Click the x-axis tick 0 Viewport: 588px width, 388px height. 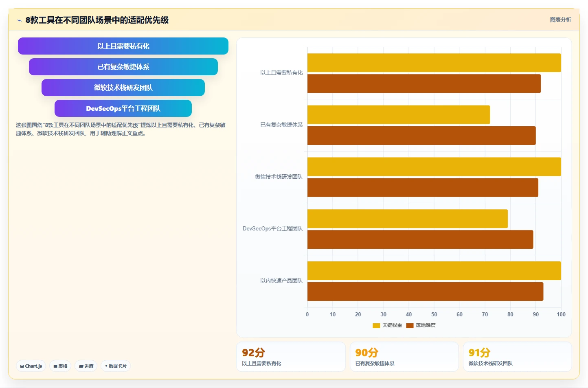[x=307, y=314]
